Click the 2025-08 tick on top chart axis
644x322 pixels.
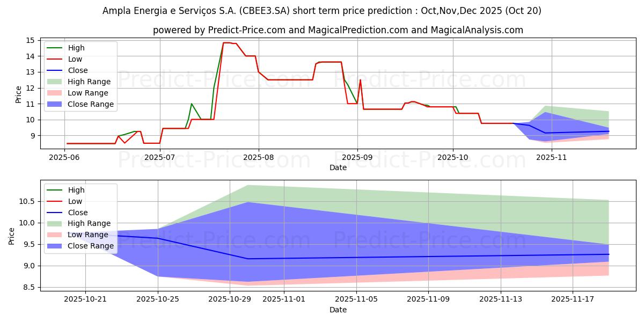tap(259, 157)
